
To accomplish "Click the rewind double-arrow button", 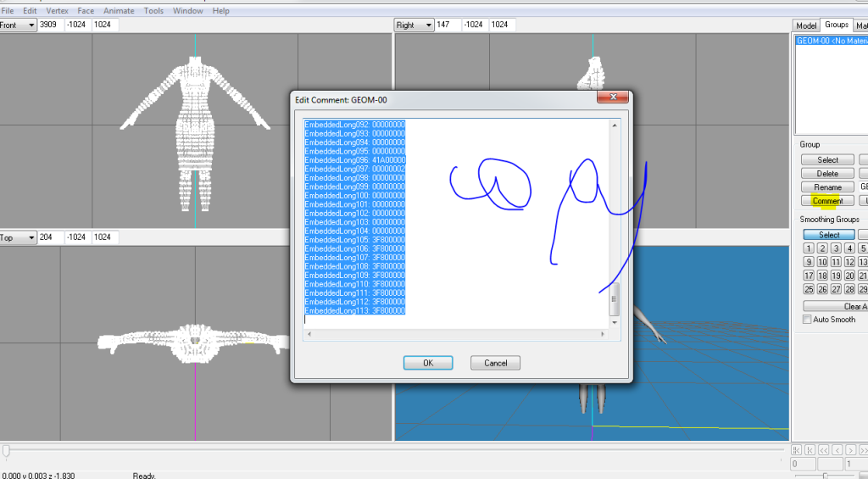I will tap(824, 450).
